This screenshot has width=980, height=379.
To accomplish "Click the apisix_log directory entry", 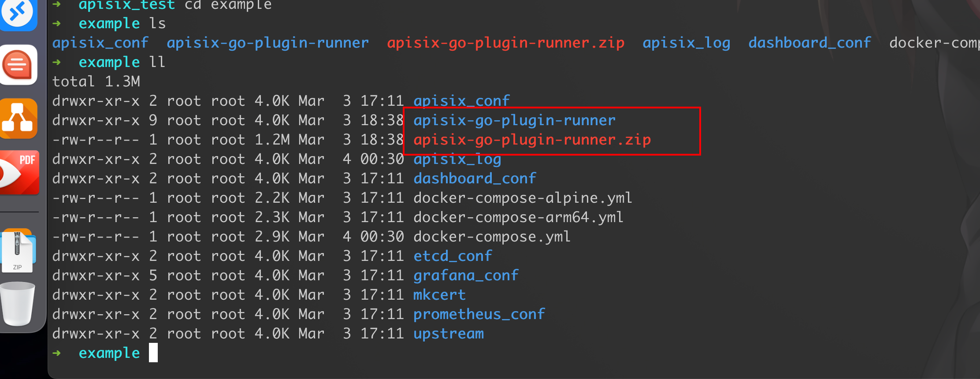I will 457,159.
